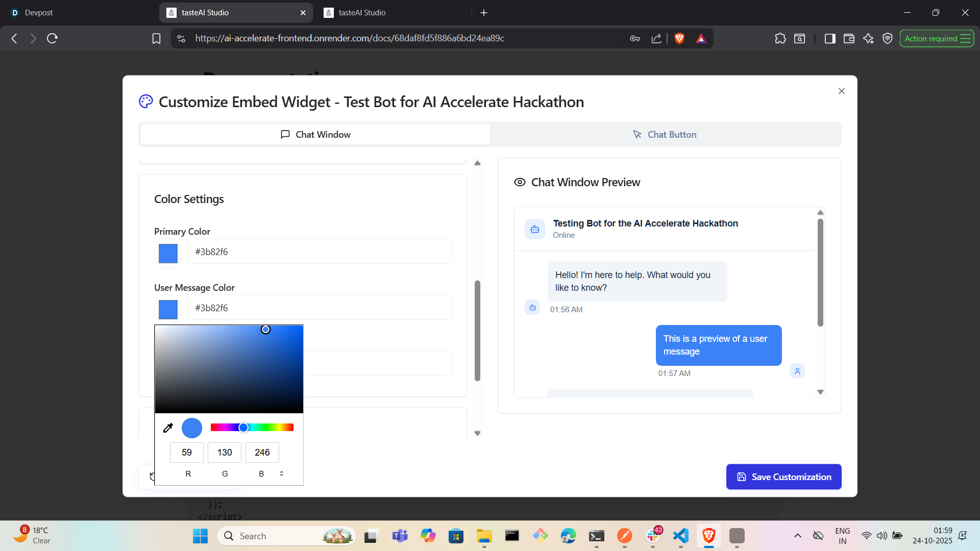Click the eyedropper tool in color picker
The width and height of the screenshot is (980, 551).
click(x=168, y=428)
